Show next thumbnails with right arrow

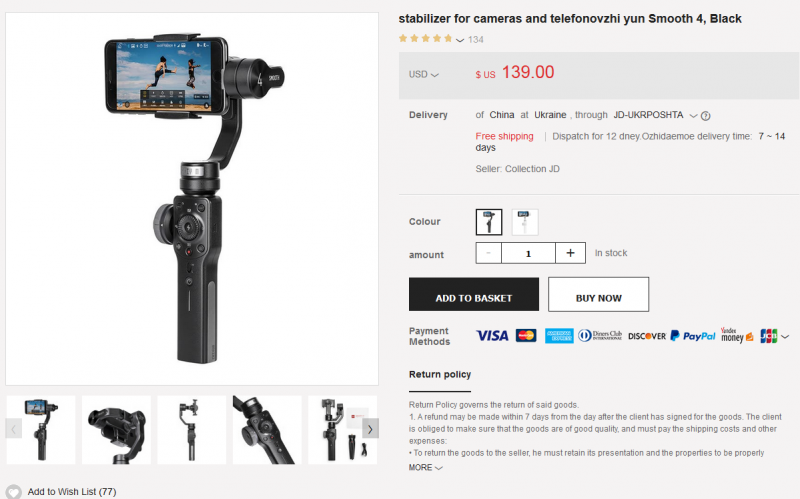(x=370, y=429)
